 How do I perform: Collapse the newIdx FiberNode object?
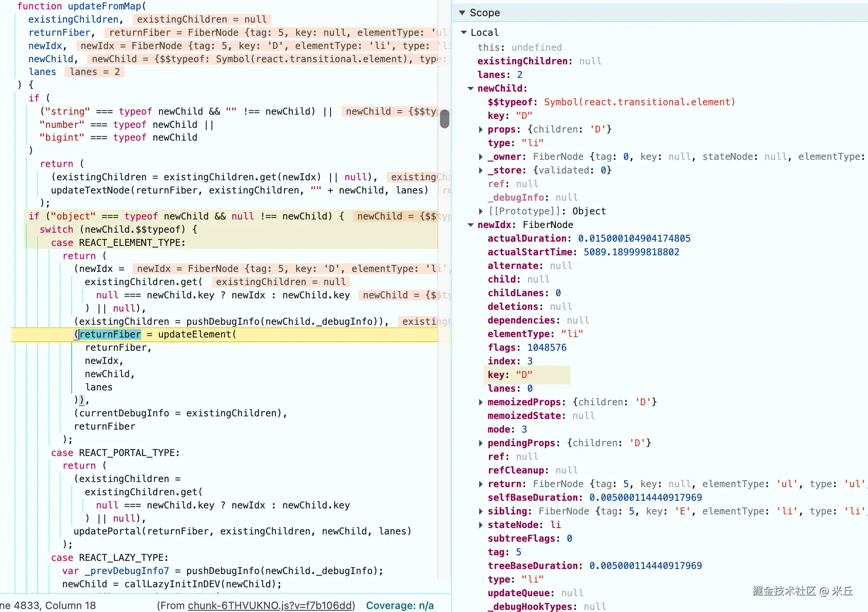[471, 225]
